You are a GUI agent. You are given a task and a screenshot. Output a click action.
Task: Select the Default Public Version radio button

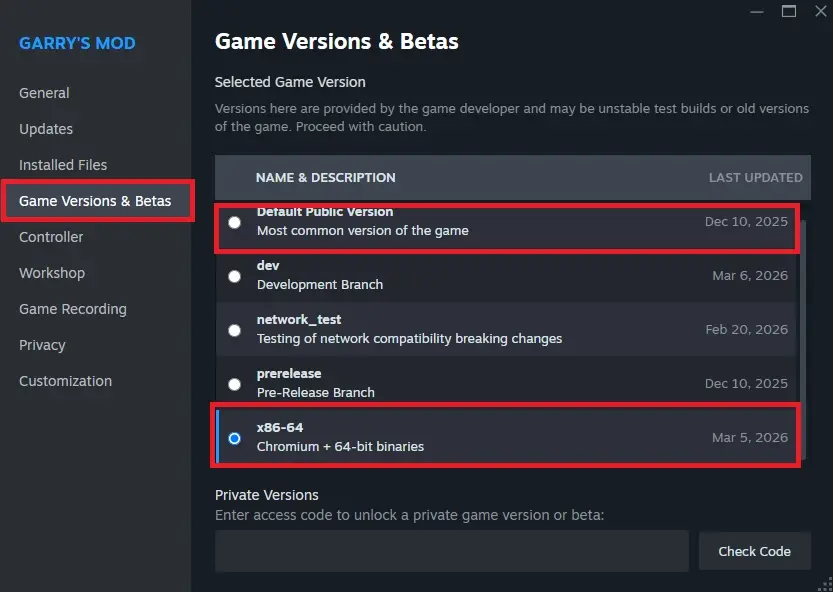pos(234,222)
